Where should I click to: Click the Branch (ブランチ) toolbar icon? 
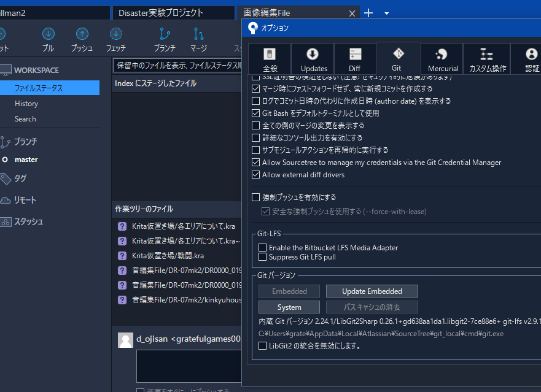tap(165, 34)
